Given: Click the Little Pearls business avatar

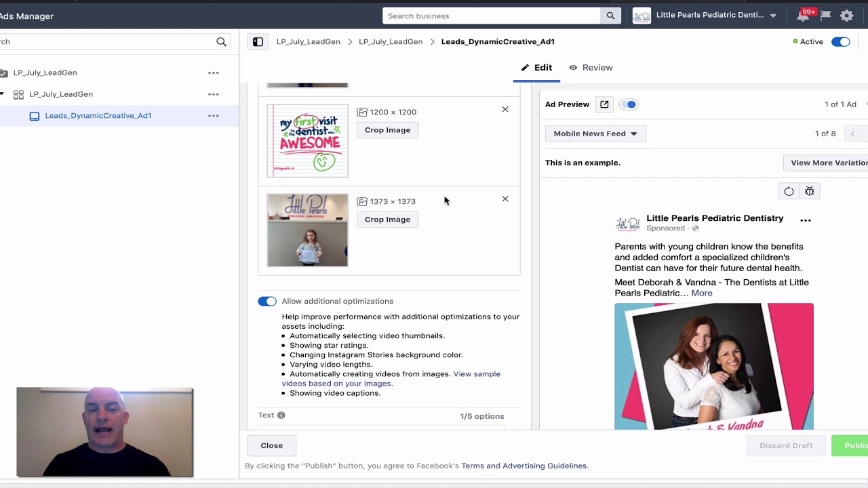Looking at the screenshot, I should [x=642, y=16].
